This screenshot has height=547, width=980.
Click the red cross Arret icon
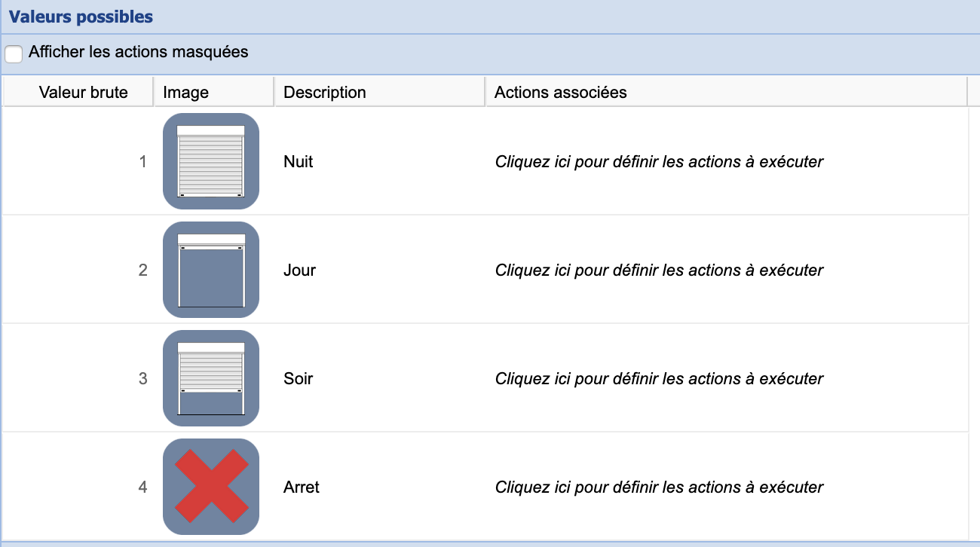[x=211, y=487]
